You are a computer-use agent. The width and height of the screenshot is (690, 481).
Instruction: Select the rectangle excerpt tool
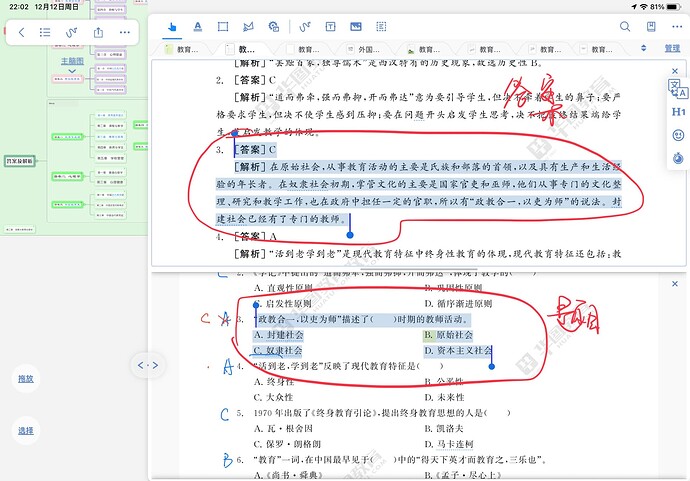click(223, 27)
